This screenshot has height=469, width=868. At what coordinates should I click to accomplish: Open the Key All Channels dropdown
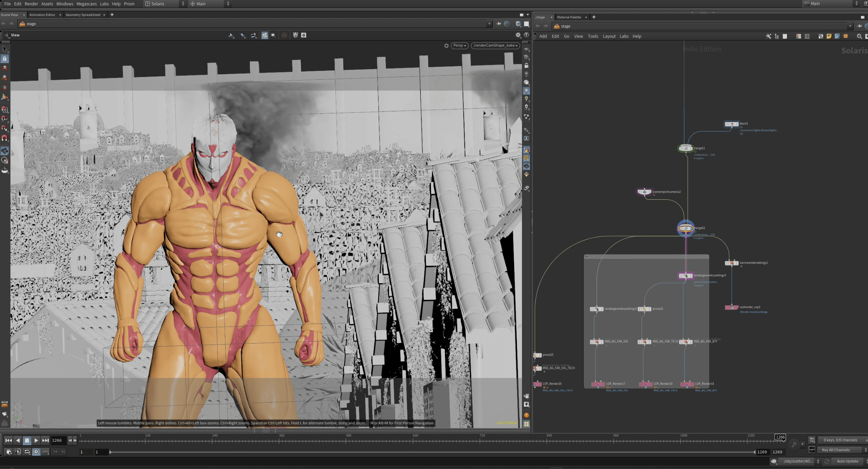click(x=842, y=450)
